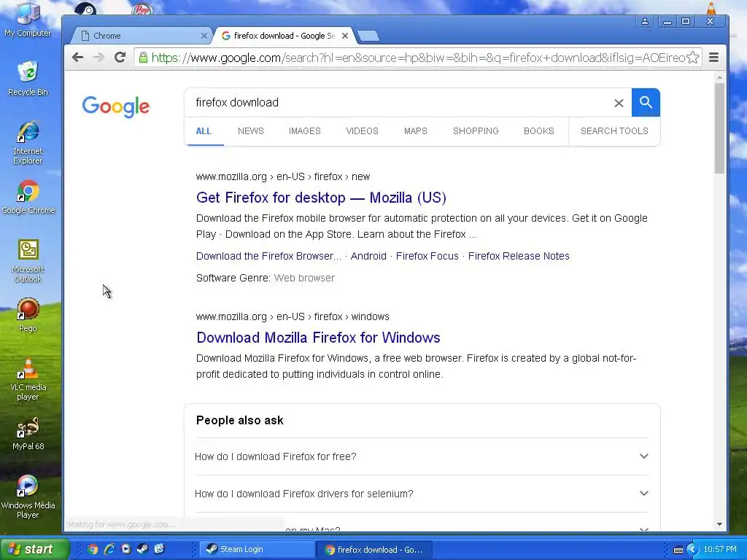Select the MyPal 68 desktop shortcut

point(28,433)
